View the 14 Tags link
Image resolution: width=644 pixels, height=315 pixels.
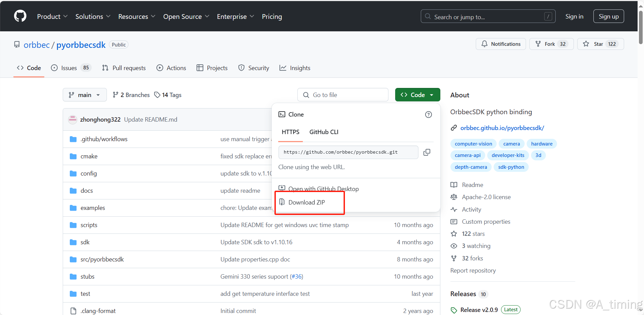[x=168, y=95]
